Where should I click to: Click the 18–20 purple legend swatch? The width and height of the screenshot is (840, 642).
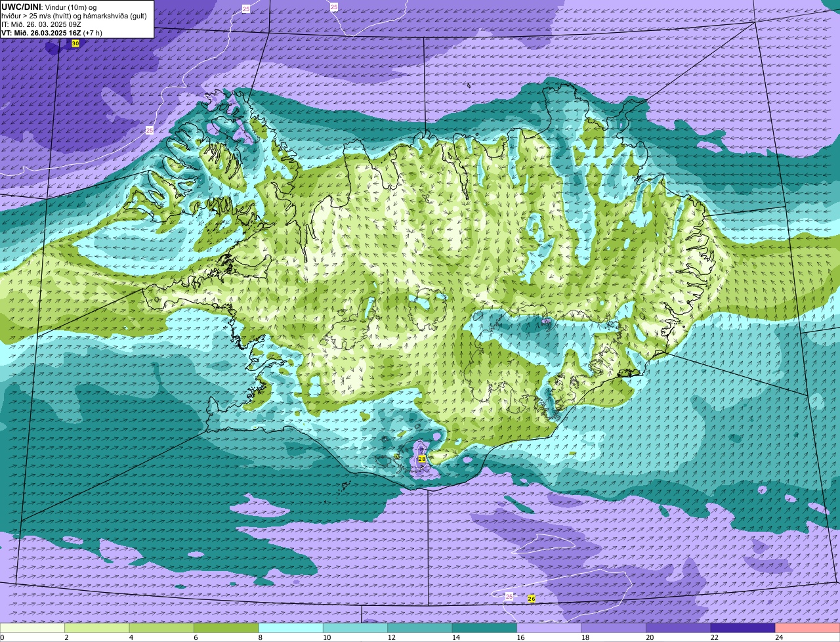tap(614, 628)
